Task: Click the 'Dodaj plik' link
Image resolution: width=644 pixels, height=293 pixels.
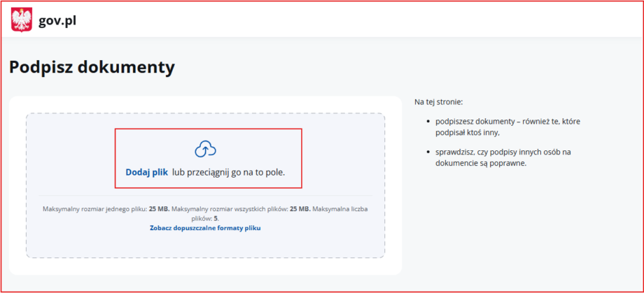Action: tap(146, 173)
